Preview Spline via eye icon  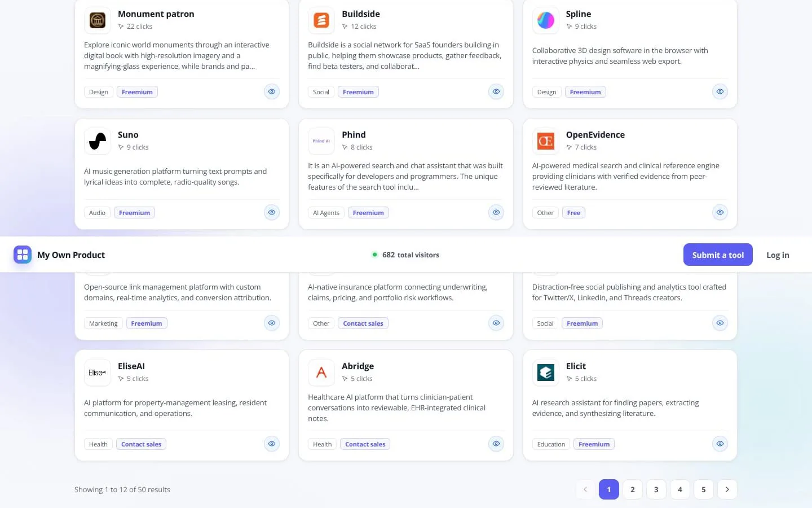[x=720, y=91]
